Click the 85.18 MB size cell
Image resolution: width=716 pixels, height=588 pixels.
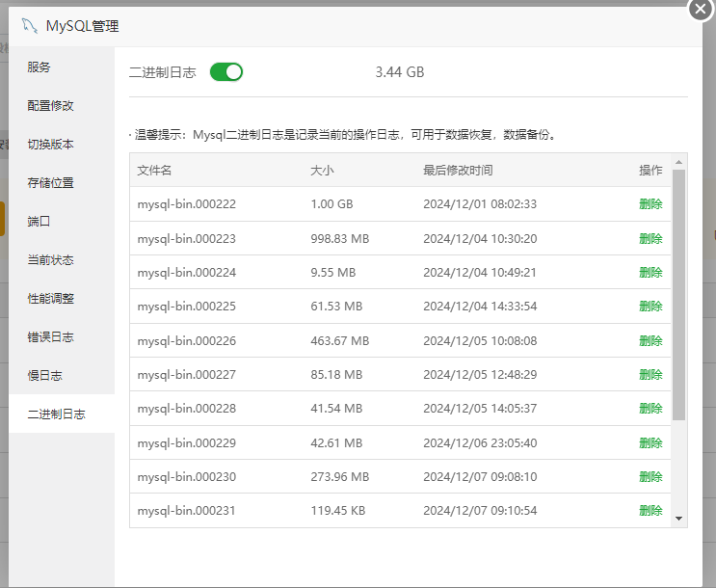(336, 375)
